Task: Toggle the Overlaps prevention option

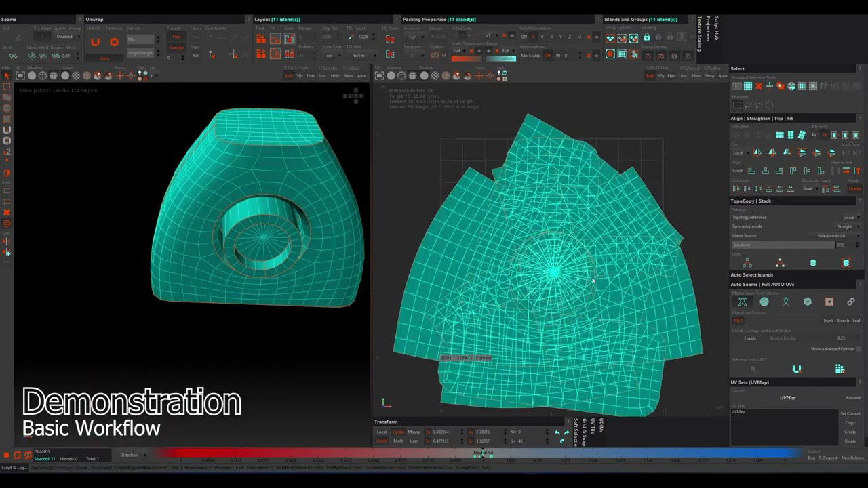Action: click(x=176, y=47)
